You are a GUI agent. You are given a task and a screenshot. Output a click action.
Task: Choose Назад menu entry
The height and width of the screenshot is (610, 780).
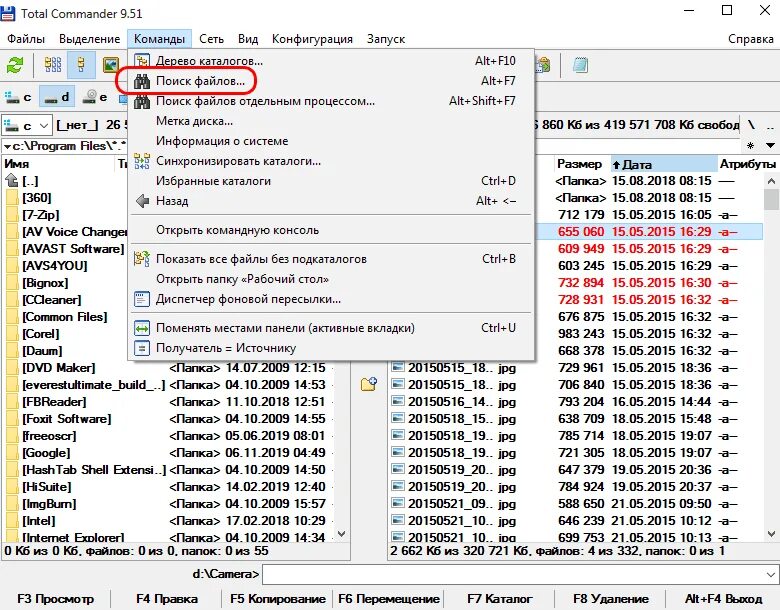tap(331, 201)
